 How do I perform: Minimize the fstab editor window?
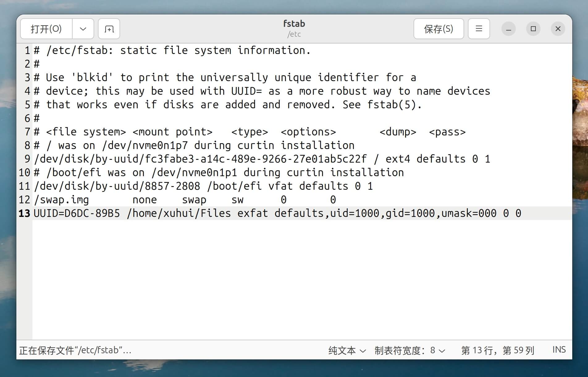[508, 29]
